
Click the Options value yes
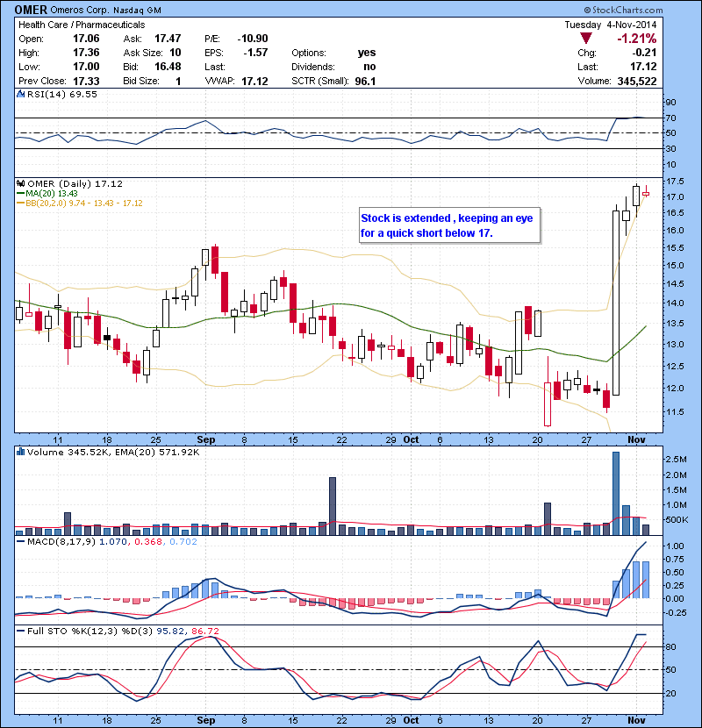tap(367, 53)
